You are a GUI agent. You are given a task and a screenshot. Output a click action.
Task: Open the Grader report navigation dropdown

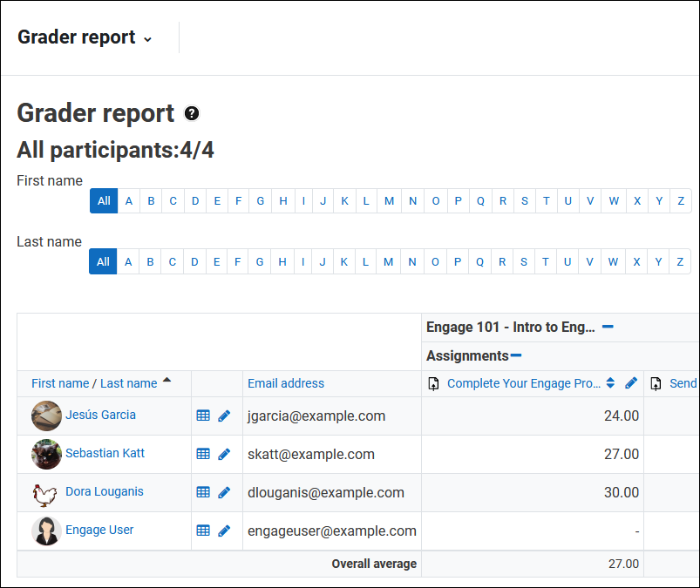click(x=146, y=38)
